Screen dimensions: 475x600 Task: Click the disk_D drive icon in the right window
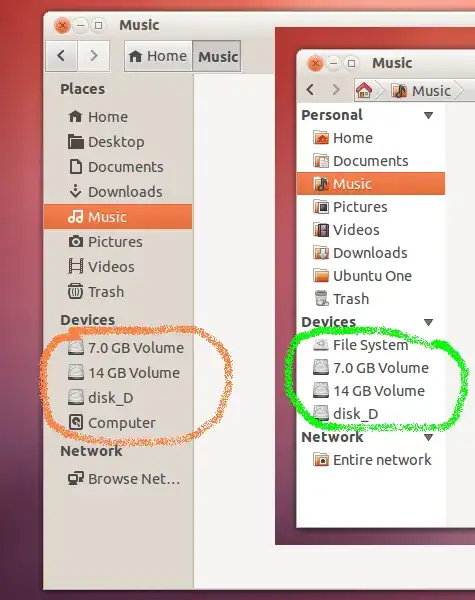(x=321, y=413)
